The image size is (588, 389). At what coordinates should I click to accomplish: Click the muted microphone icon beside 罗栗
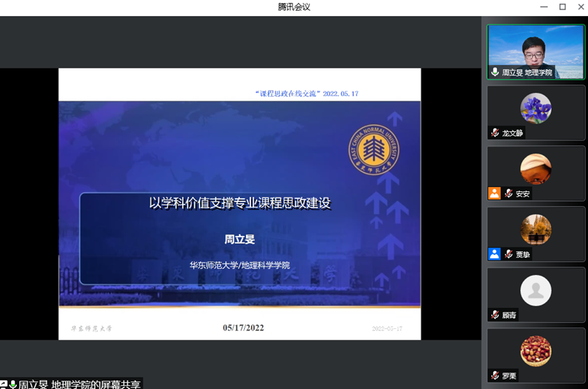(495, 376)
